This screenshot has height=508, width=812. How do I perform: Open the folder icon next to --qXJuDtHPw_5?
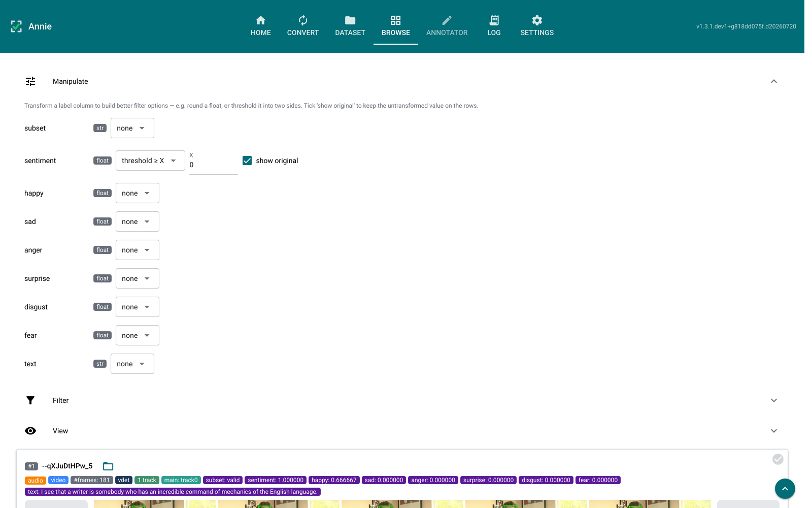pyautogui.click(x=108, y=466)
